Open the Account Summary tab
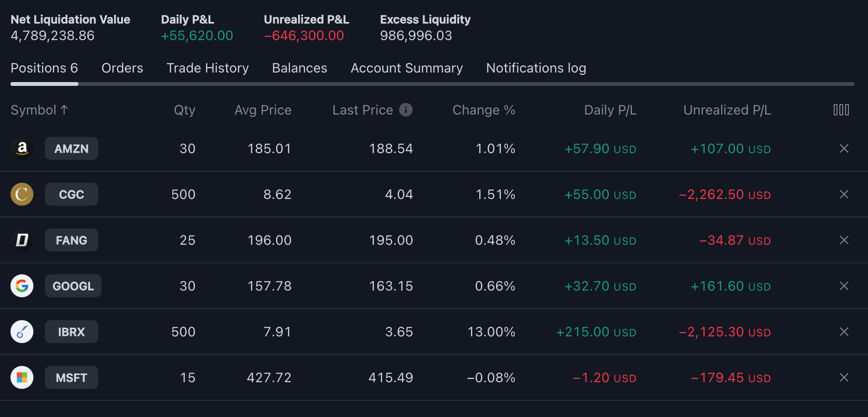 pos(406,68)
